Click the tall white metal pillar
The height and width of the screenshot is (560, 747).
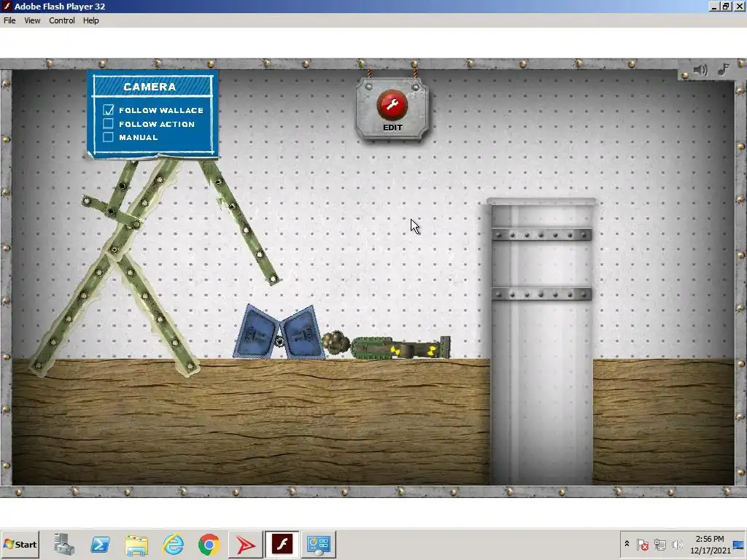click(x=542, y=341)
